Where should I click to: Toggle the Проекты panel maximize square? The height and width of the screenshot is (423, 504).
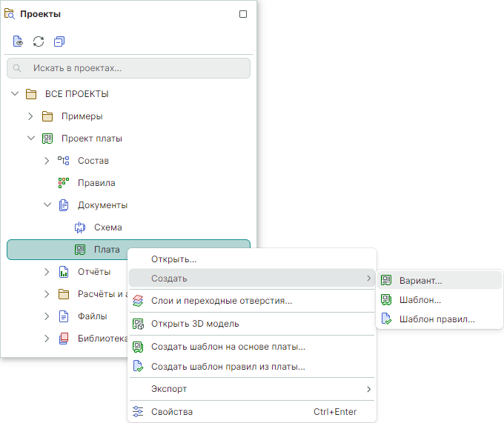coord(243,14)
